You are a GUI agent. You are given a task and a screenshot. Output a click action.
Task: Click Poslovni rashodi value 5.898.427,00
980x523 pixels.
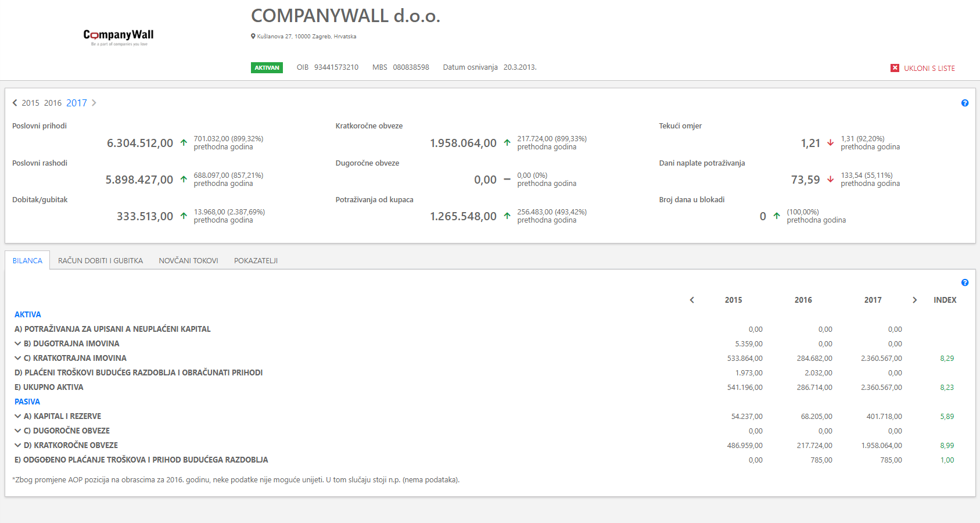139,180
